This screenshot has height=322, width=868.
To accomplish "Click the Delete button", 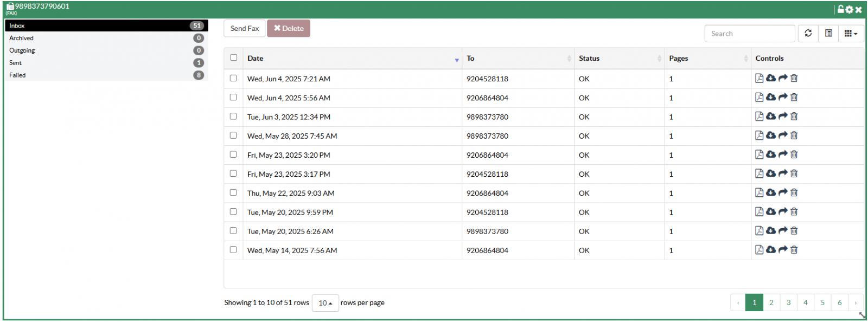I will pos(289,28).
